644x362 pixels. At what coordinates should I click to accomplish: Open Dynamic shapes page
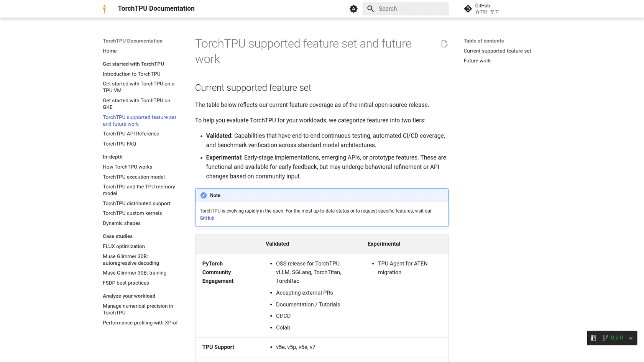click(x=122, y=223)
